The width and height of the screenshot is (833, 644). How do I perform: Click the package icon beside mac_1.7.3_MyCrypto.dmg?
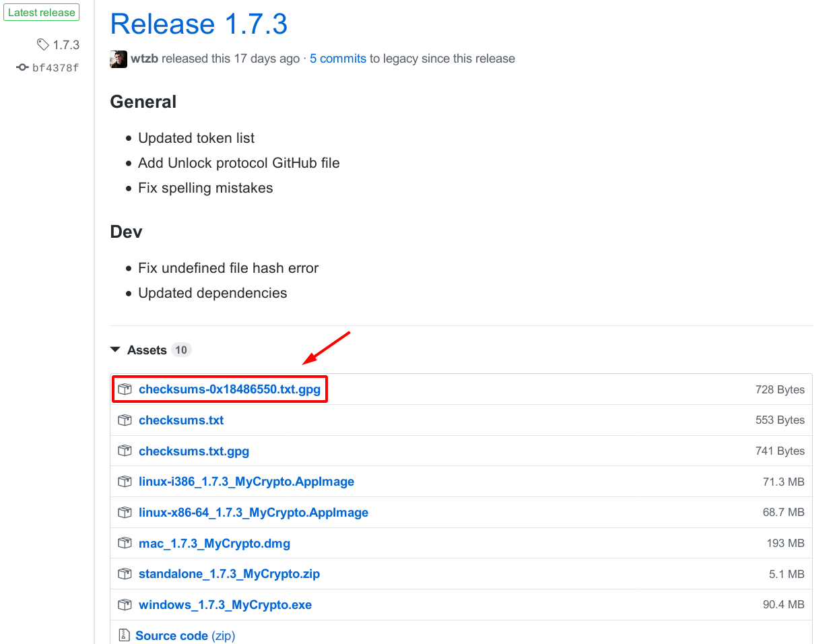coord(125,543)
